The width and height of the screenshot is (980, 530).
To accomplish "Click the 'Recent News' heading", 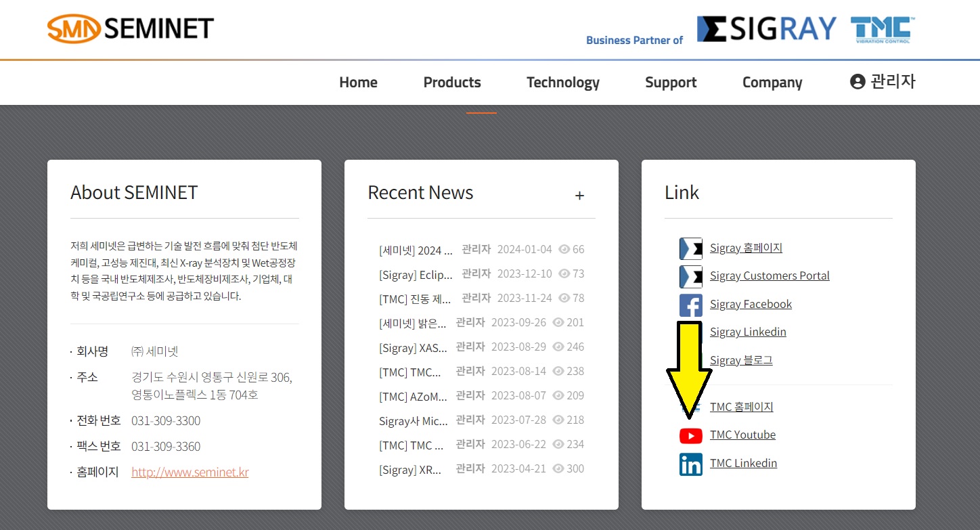I will click(x=420, y=193).
